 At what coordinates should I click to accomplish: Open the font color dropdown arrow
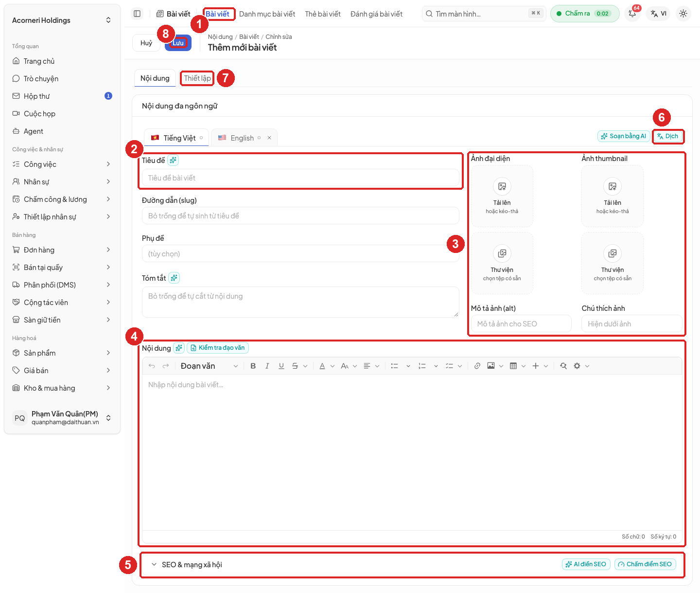pos(332,366)
